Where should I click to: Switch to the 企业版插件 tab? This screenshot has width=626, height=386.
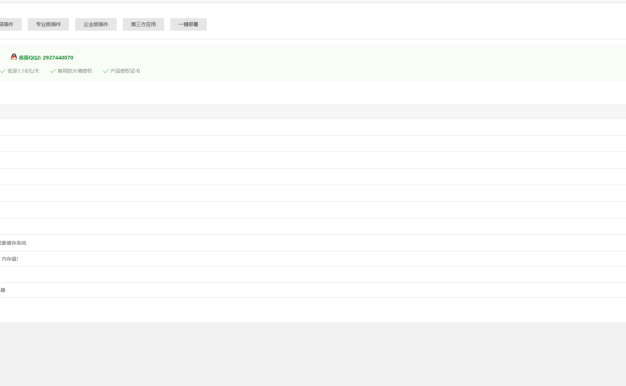click(x=96, y=24)
